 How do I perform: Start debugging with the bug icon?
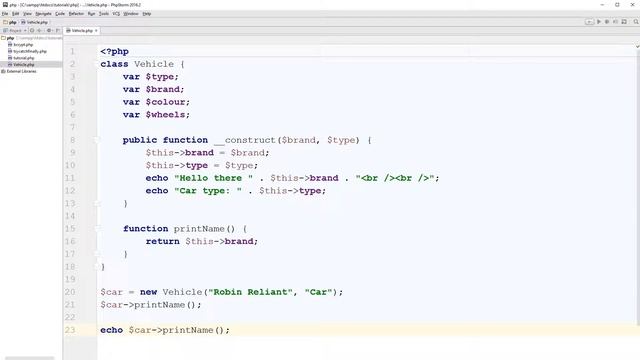point(607,22)
